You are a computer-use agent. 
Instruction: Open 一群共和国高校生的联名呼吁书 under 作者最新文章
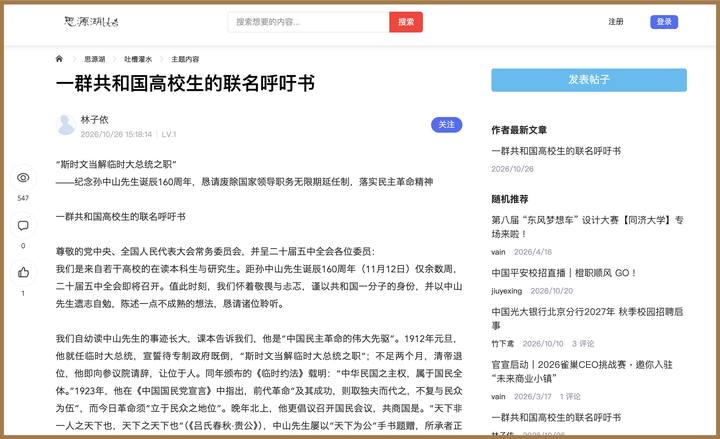pyautogui.click(x=556, y=151)
